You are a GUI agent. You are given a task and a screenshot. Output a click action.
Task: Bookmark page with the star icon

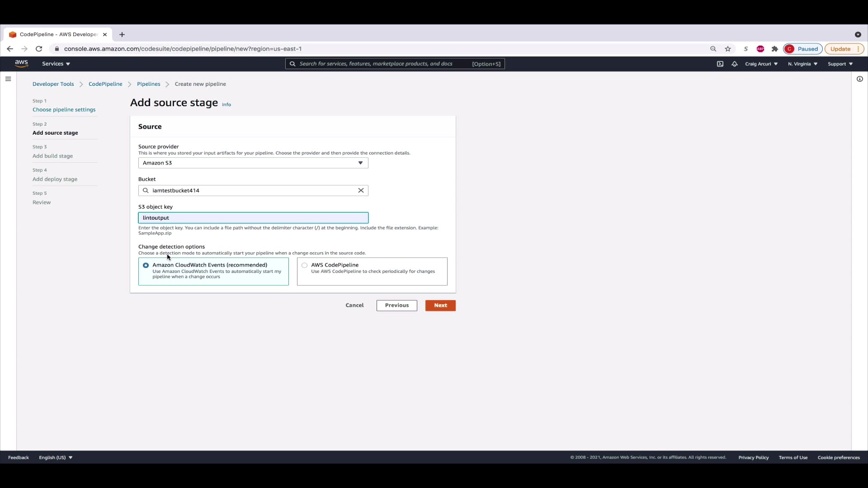coord(728,49)
